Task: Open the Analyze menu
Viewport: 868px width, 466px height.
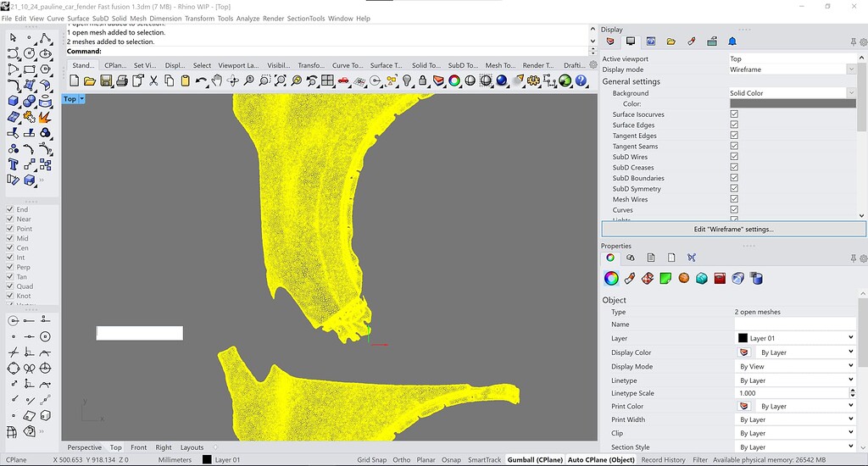Action: 248,19
